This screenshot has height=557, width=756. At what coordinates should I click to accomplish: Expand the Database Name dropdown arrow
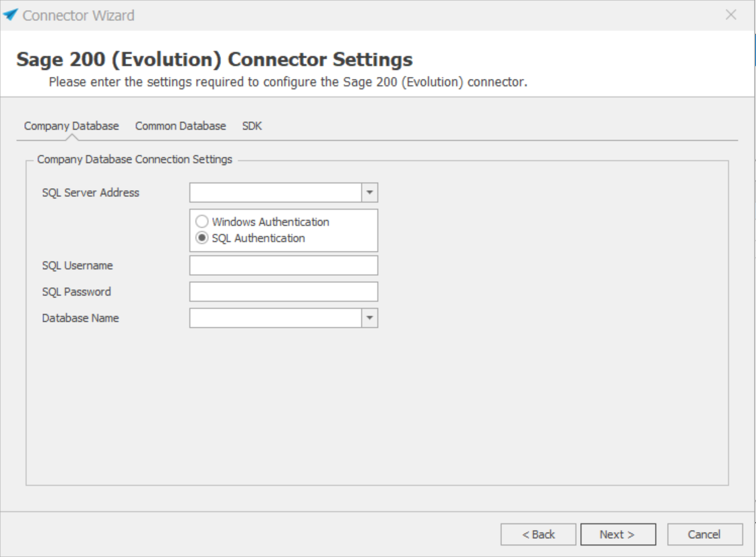coord(370,318)
